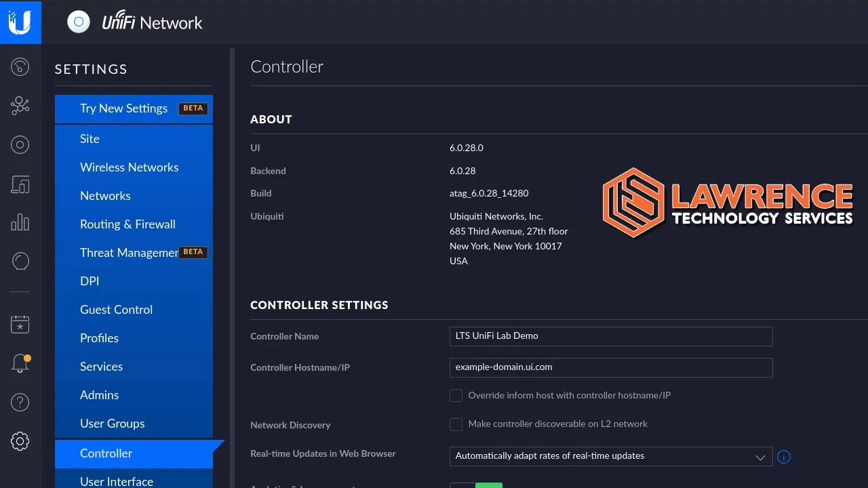Image resolution: width=868 pixels, height=488 pixels.
Task: Open Try New Settings beta
Action: pyautogui.click(x=134, y=108)
